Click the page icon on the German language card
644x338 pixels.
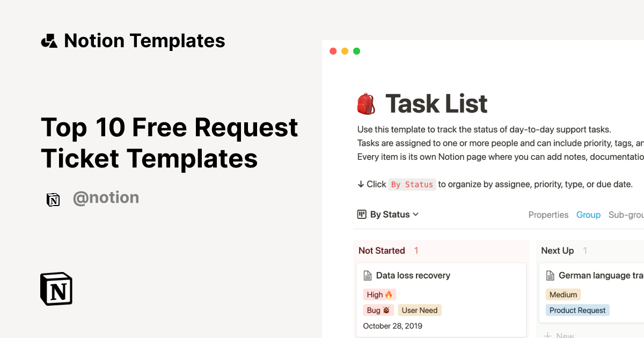[x=550, y=275]
